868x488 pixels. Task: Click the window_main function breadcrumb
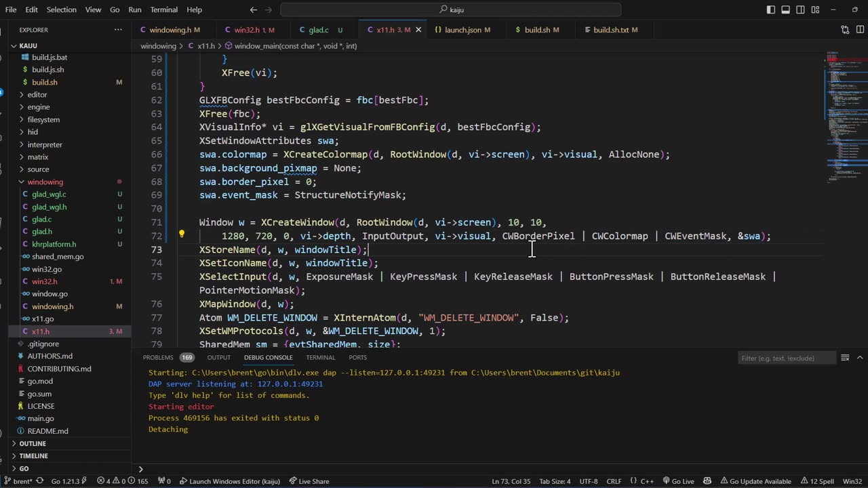click(x=295, y=46)
